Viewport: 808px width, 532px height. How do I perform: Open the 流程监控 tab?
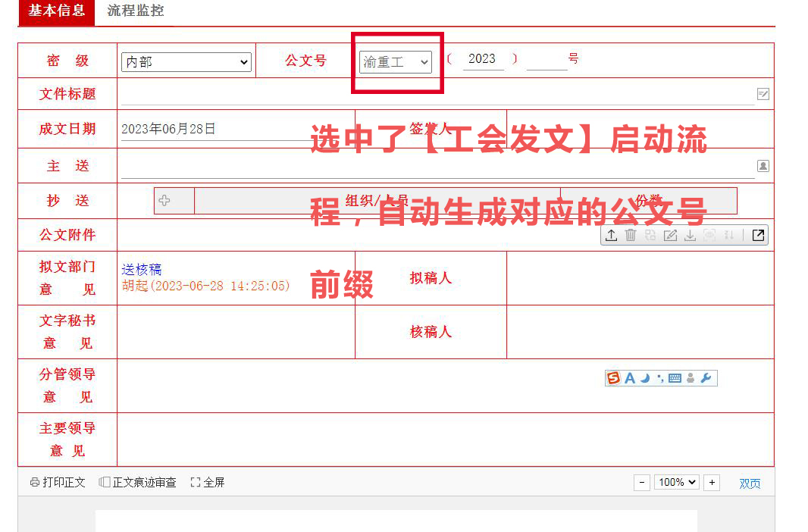point(136,11)
